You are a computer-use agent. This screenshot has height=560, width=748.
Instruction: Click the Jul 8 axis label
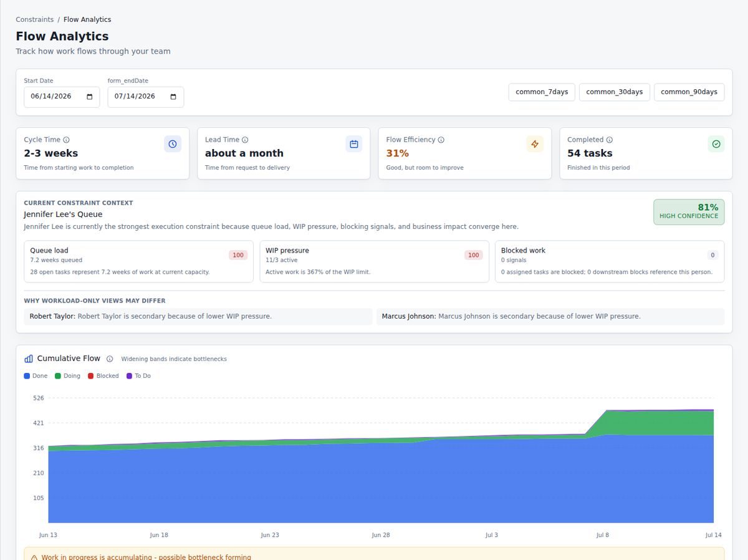603,535
